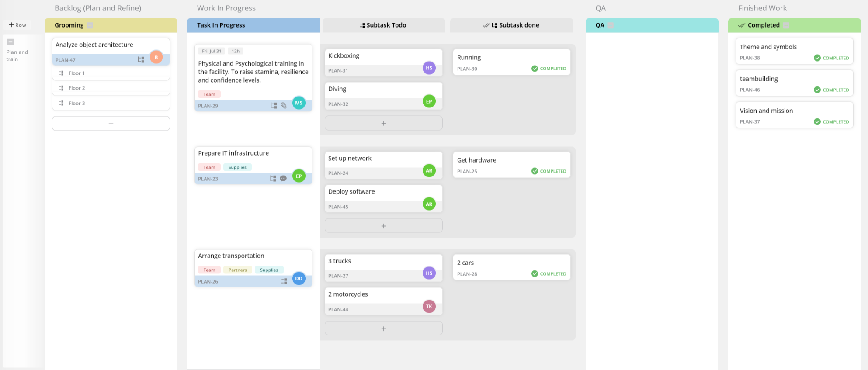Open the Deploy software card

pos(384,199)
